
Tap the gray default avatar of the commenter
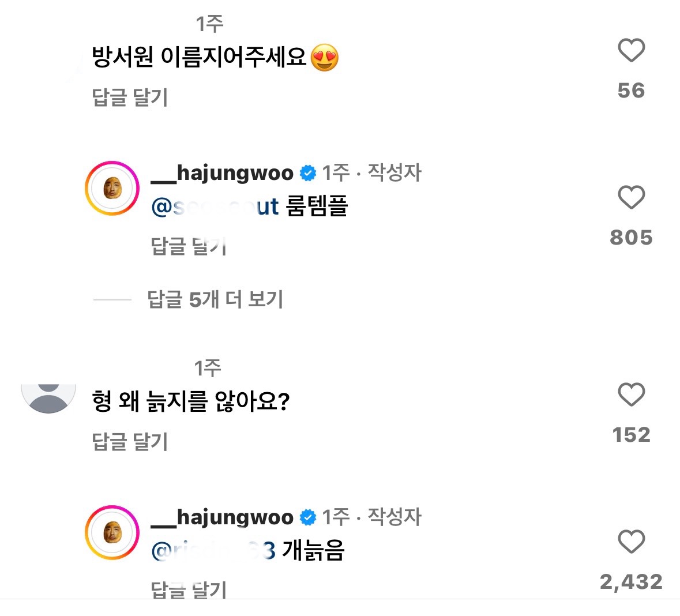pyautogui.click(x=48, y=397)
